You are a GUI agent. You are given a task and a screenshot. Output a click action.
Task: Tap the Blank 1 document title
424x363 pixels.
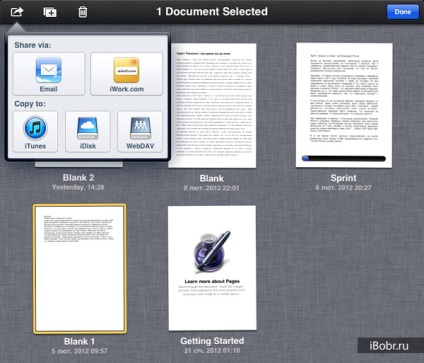tap(79, 341)
